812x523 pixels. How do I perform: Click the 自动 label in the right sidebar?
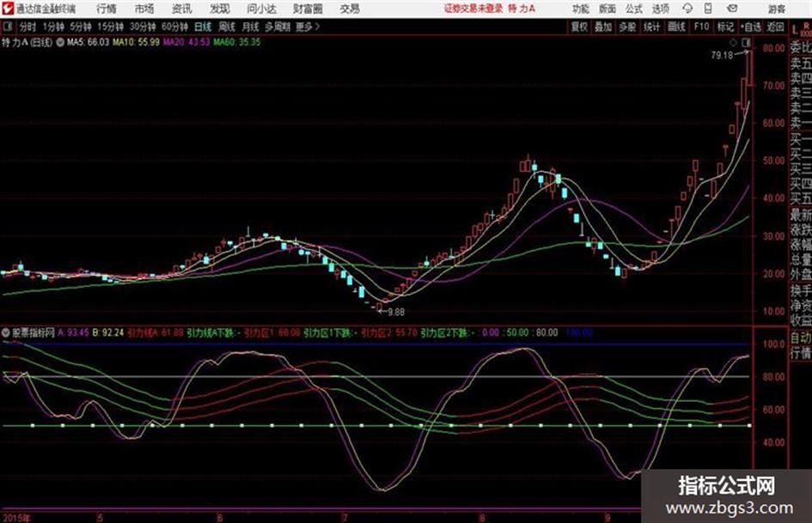pyautogui.click(x=801, y=338)
